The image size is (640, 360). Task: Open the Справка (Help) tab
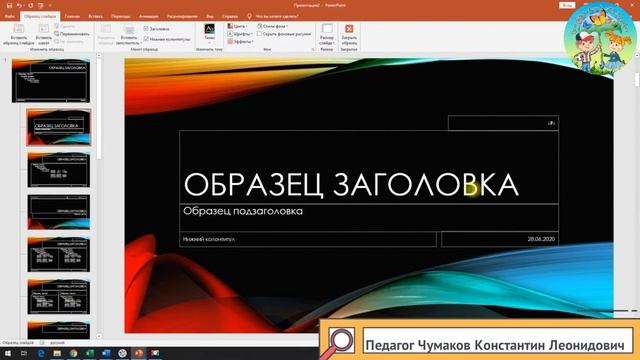coord(230,16)
